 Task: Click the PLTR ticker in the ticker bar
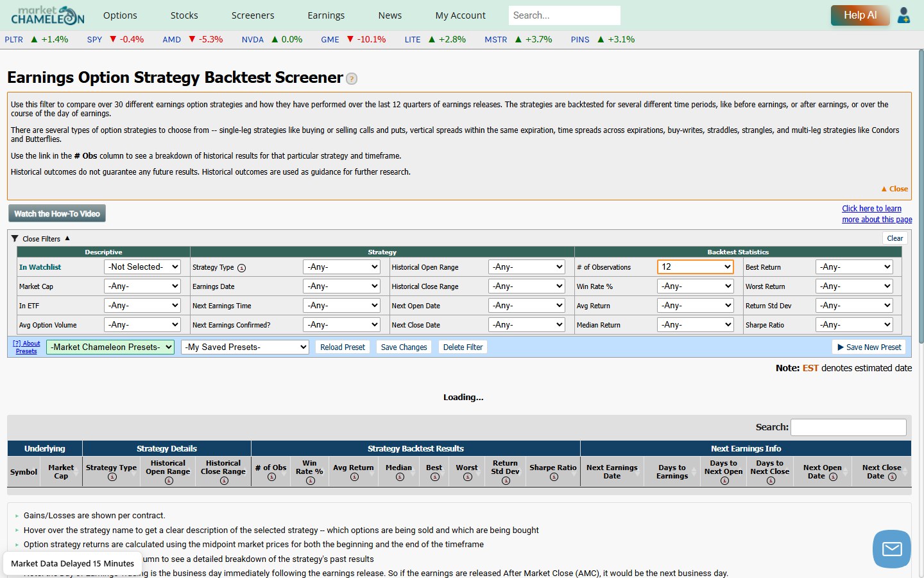pos(14,40)
